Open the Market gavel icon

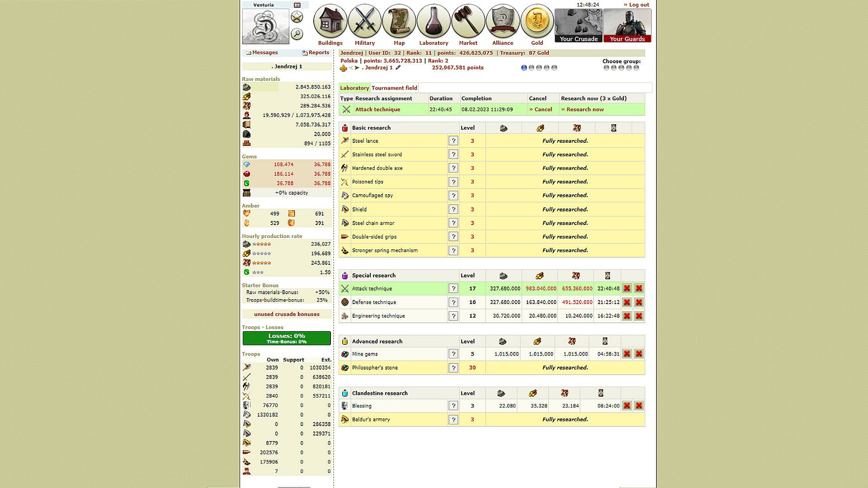468,21
